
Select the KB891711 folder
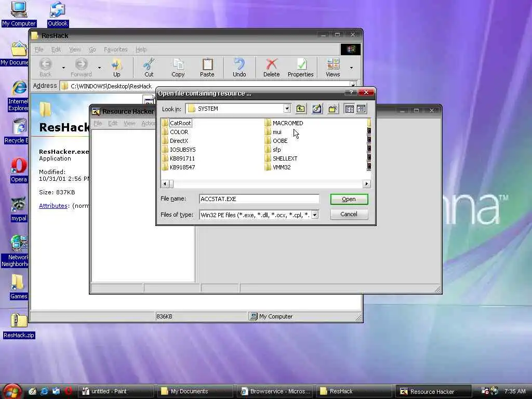[x=179, y=158]
